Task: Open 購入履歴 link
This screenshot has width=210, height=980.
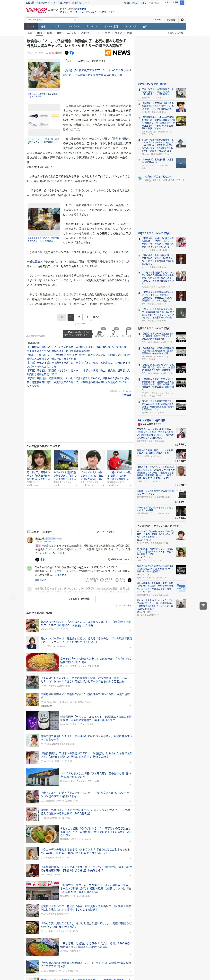Action: [171, 19]
